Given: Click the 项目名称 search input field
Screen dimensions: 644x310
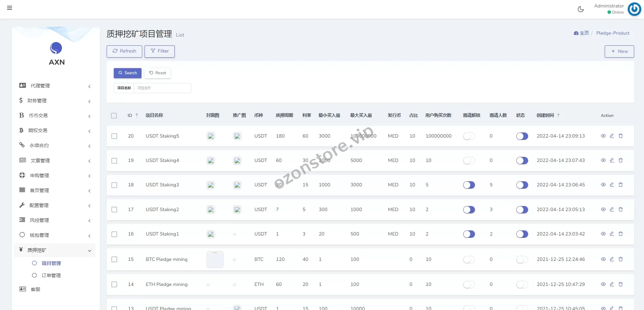Looking at the screenshot, I should 162,88.
